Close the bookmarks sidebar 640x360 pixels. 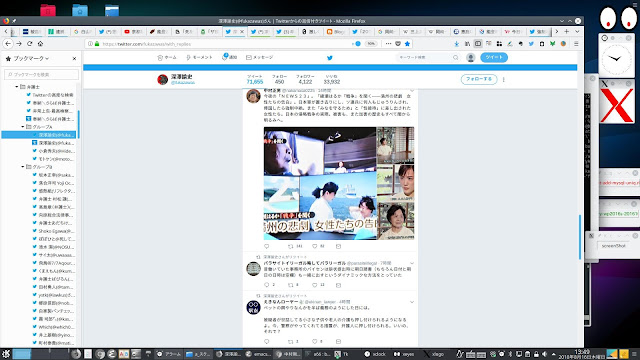74,59
